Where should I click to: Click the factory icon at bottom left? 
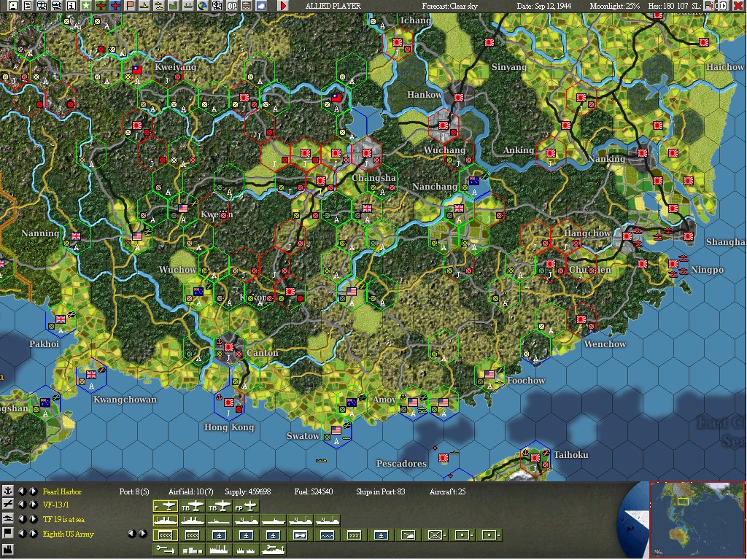pyautogui.click(x=8, y=550)
